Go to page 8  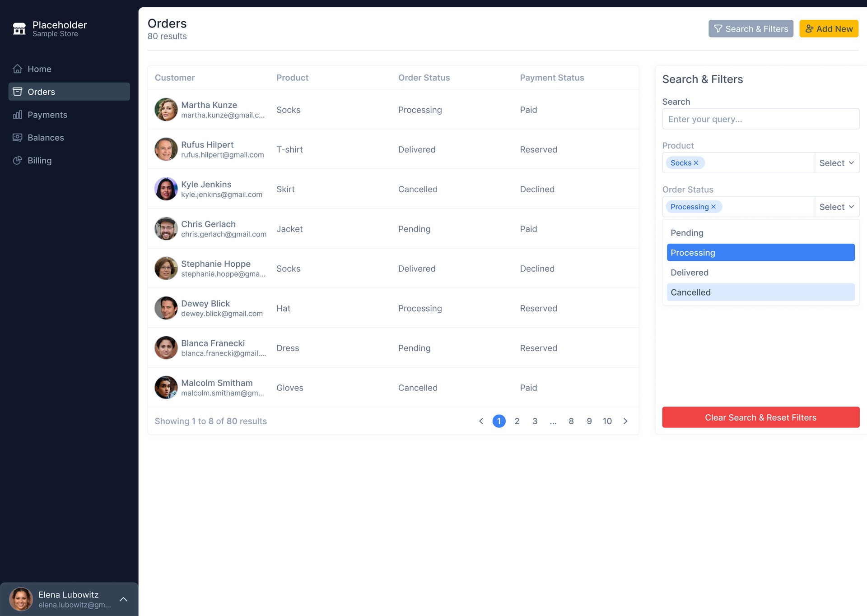click(x=571, y=421)
